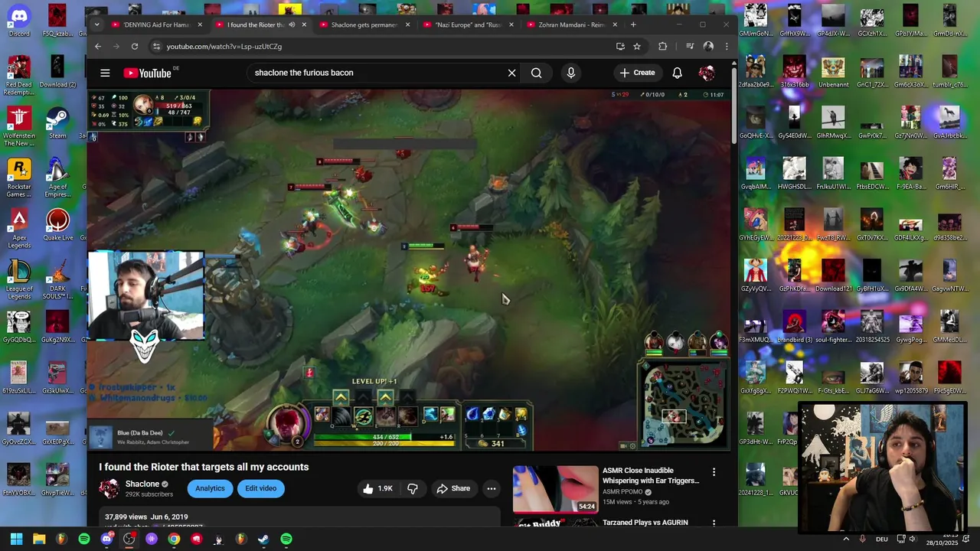Switch to the Shaclone gets permanent tab
The width and height of the screenshot is (980, 551).
pos(364,24)
